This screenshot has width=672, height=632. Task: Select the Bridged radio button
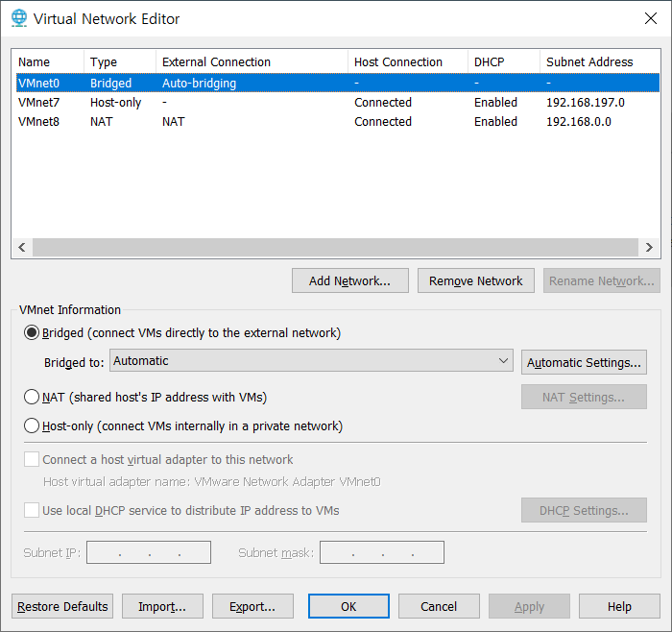(x=32, y=332)
